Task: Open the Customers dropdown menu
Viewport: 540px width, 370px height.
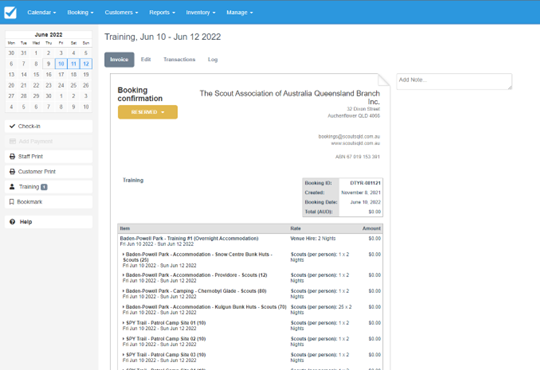Action: pos(121,12)
